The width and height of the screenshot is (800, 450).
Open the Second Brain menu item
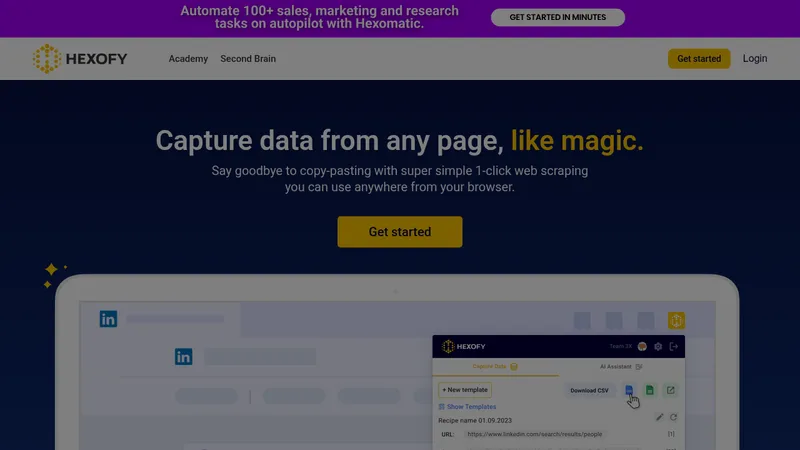(248, 59)
